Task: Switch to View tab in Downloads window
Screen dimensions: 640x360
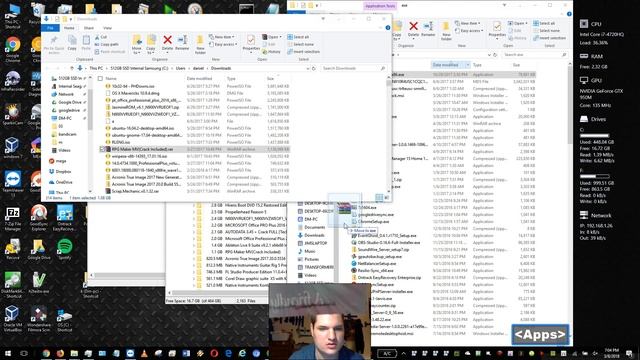Action: pyautogui.click(x=107, y=28)
